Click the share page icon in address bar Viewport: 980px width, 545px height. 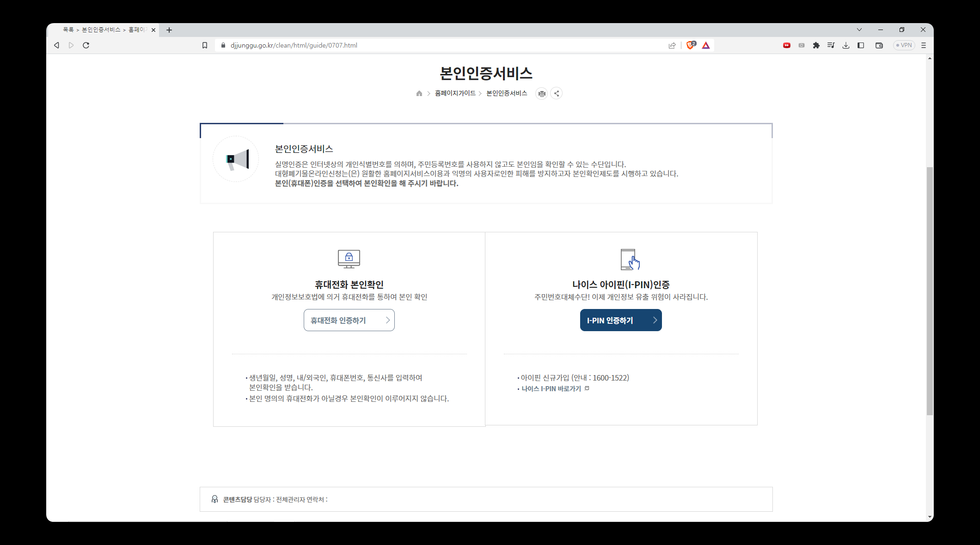[x=672, y=45]
